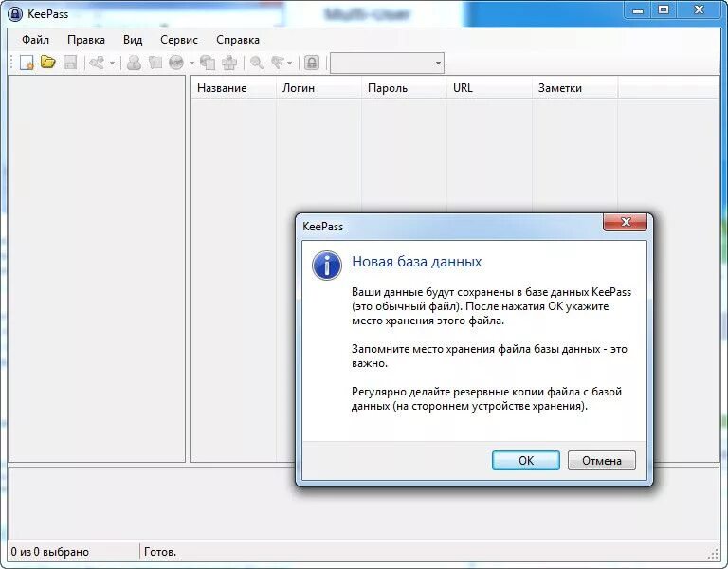The image size is (728, 569).
Task: Click the Пароль column header
Action: 405,88
